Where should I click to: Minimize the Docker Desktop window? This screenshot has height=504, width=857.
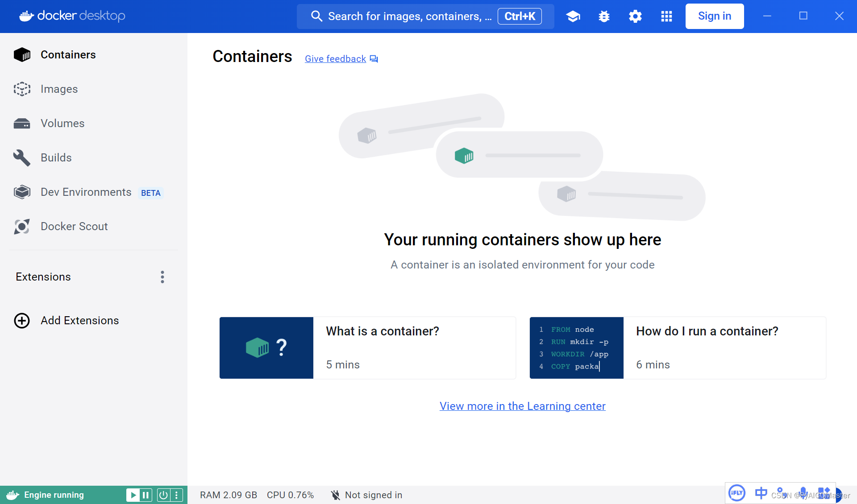point(767,16)
